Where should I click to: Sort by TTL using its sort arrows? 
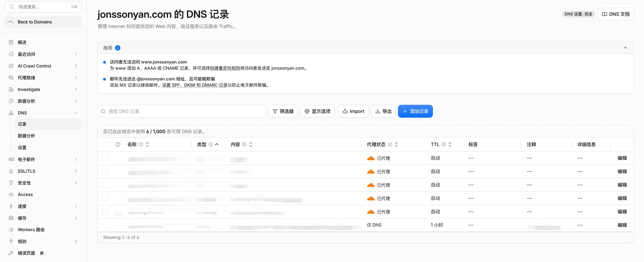click(450, 144)
